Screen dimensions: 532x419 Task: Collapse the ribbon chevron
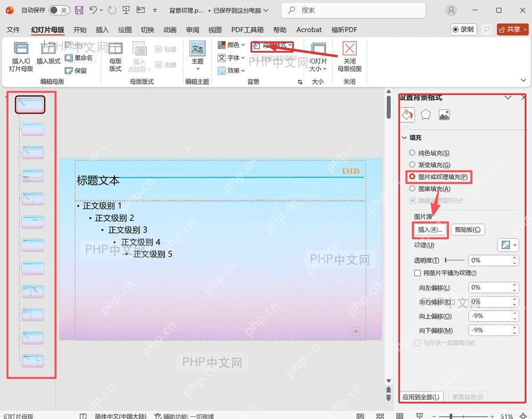pyautogui.click(x=523, y=80)
